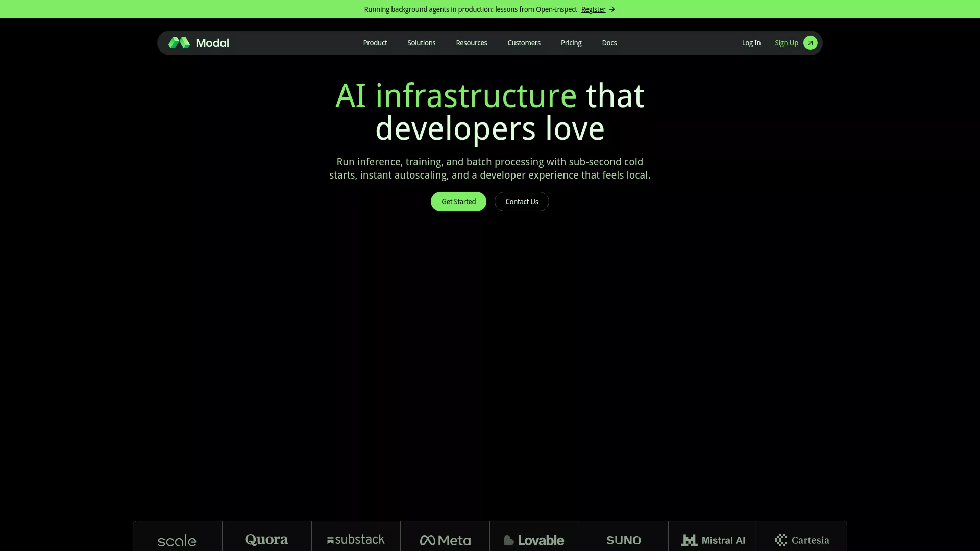Click the green Get Started button
The width and height of the screenshot is (980, 551).
coord(458,202)
